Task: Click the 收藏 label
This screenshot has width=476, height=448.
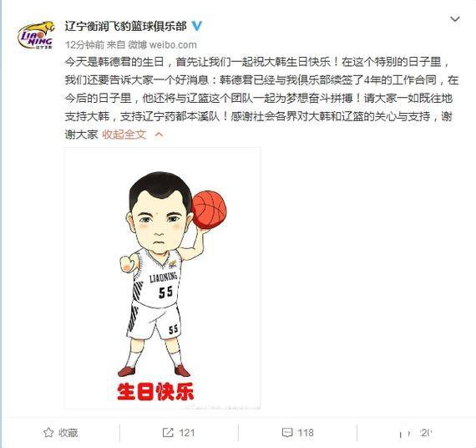Action: (68, 433)
